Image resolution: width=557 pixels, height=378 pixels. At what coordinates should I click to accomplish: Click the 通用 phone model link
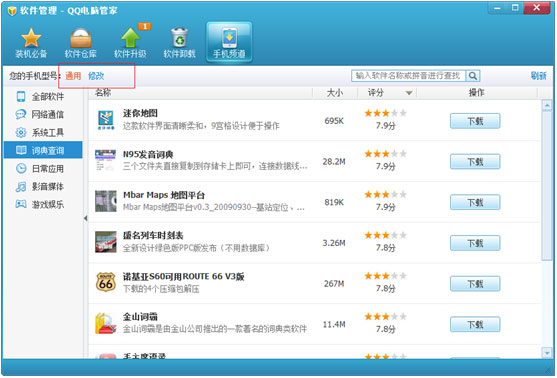click(73, 76)
